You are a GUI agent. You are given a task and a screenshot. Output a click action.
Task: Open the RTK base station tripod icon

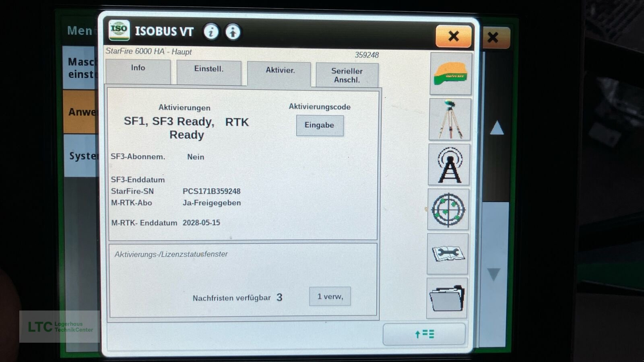(450, 119)
